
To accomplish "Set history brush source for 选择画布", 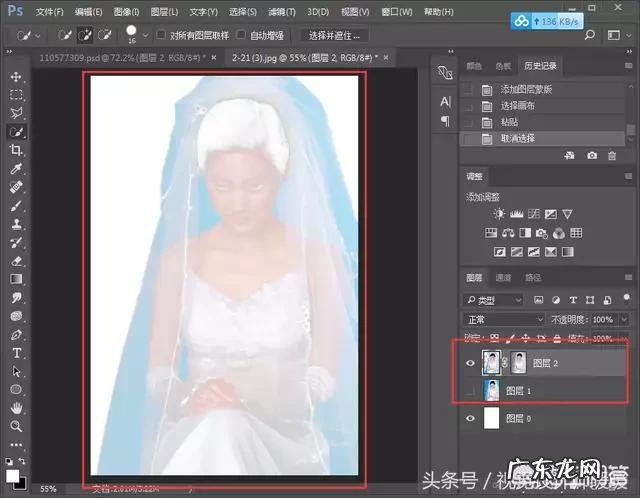I will pyautogui.click(x=468, y=106).
